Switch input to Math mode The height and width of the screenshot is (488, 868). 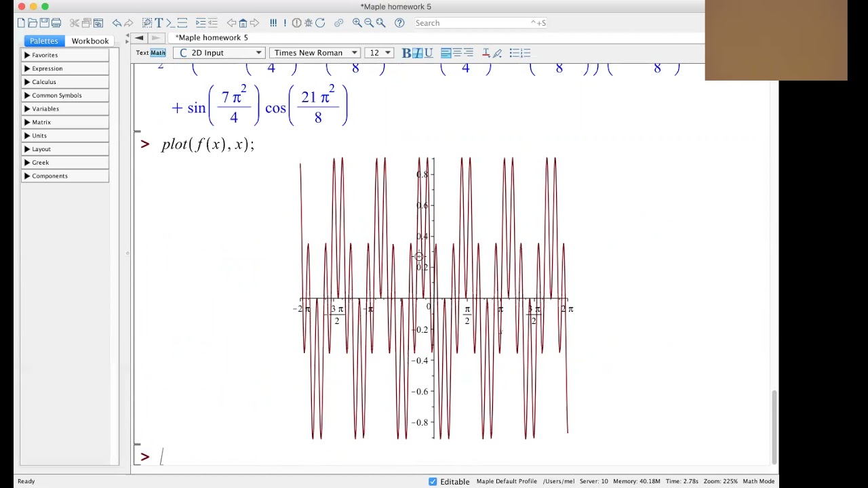[158, 53]
